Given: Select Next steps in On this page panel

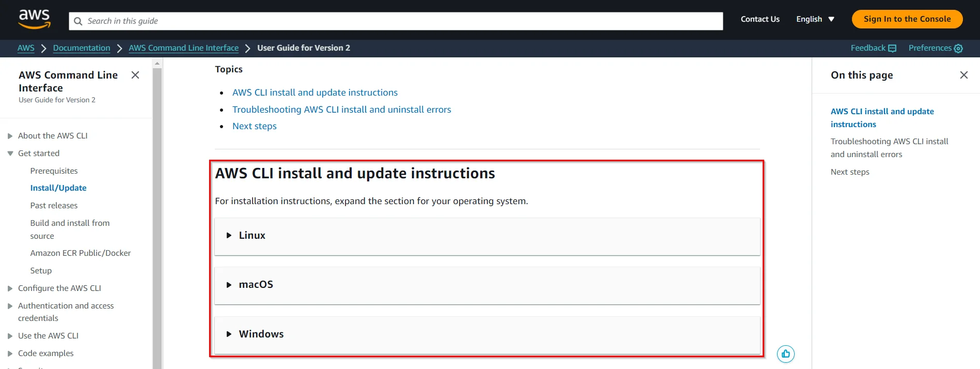Looking at the screenshot, I should [850, 172].
